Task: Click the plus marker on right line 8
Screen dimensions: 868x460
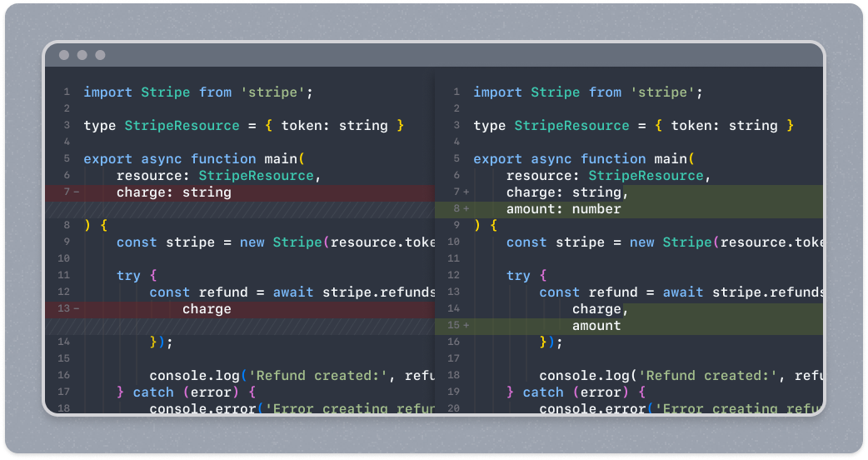Action: coord(466,209)
